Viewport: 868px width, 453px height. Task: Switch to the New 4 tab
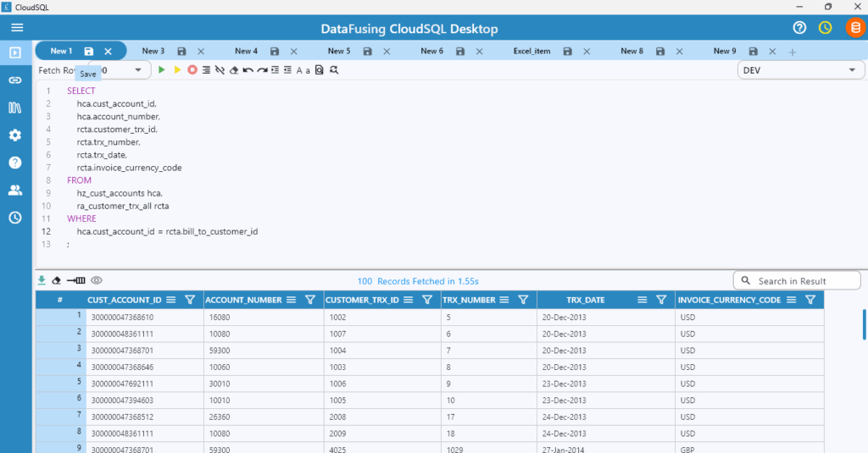(247, 51)
